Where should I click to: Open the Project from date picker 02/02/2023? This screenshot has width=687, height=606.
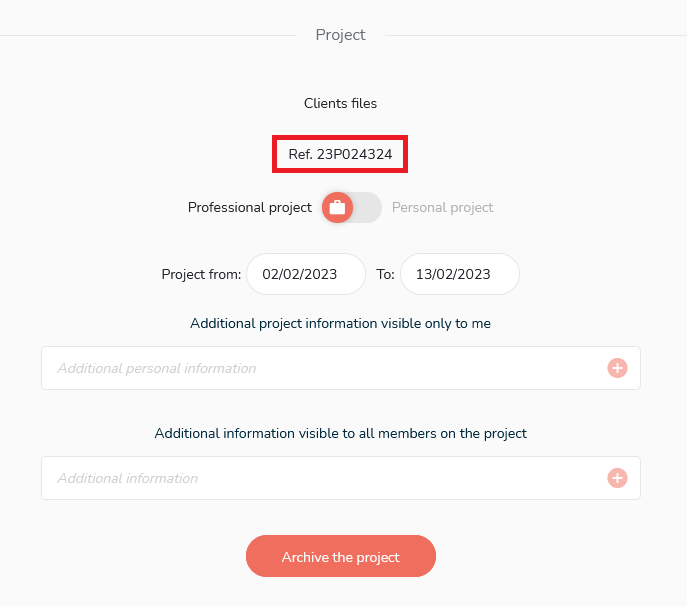point(306,274)
